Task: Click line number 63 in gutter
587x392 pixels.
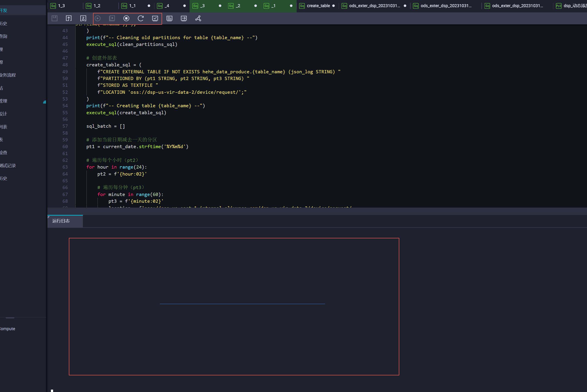Action: coord(65,167)
